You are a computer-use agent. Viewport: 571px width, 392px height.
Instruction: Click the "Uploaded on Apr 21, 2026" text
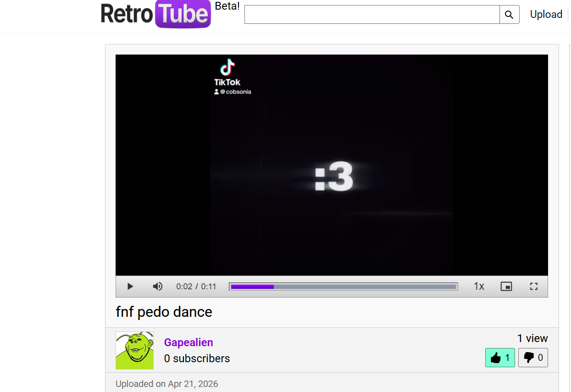166,384
